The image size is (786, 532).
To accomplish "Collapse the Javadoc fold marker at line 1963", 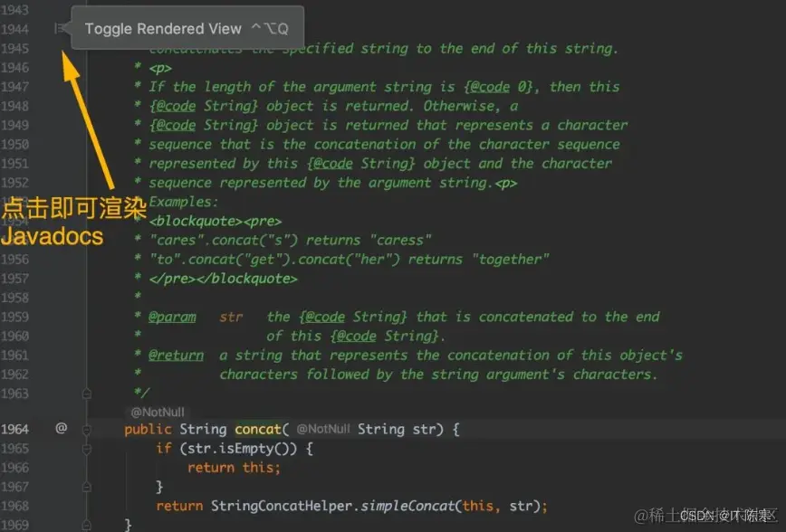I will coord(87,394).
